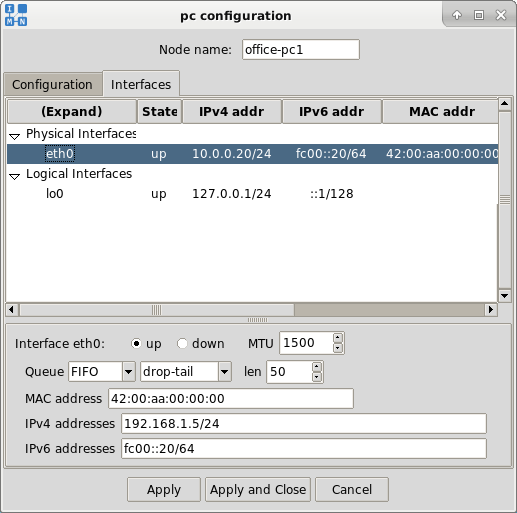Click the IPv6 addr column header
The height and width of the screenshot is (513, 517).
(x=332, y=111)
